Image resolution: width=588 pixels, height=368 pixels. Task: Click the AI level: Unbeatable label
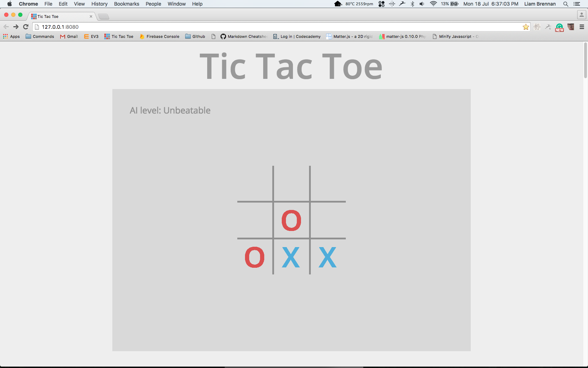(x=170, y=110)
